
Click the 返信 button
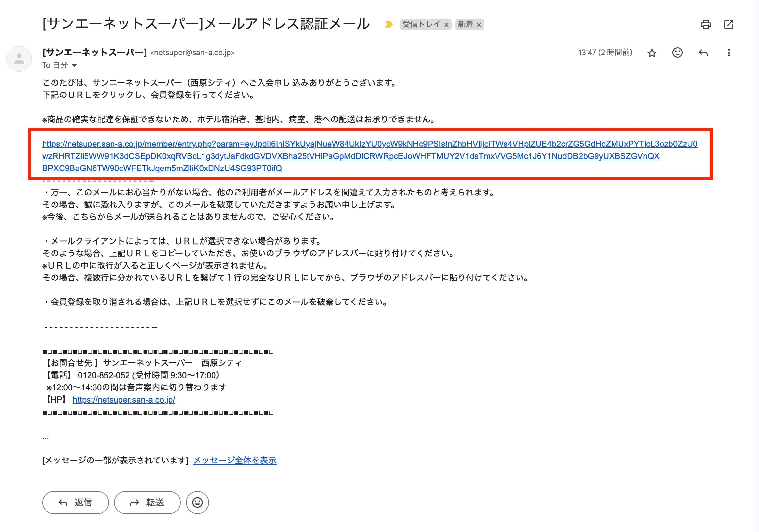(75, 502)
